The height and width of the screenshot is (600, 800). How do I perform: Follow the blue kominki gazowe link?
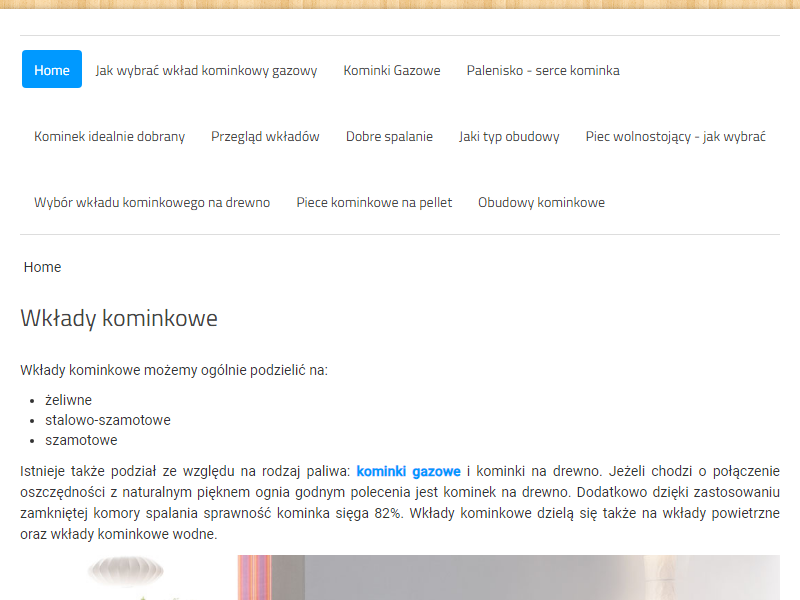pos(408,471)
